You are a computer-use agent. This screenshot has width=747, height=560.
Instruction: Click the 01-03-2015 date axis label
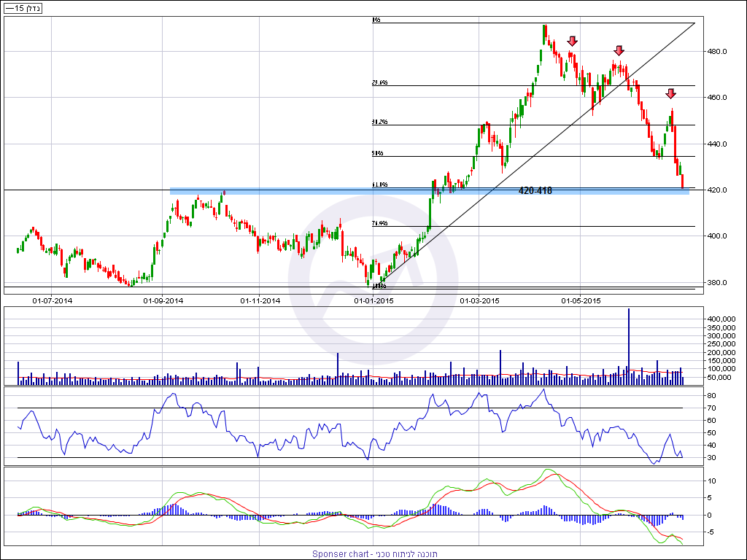479,300
